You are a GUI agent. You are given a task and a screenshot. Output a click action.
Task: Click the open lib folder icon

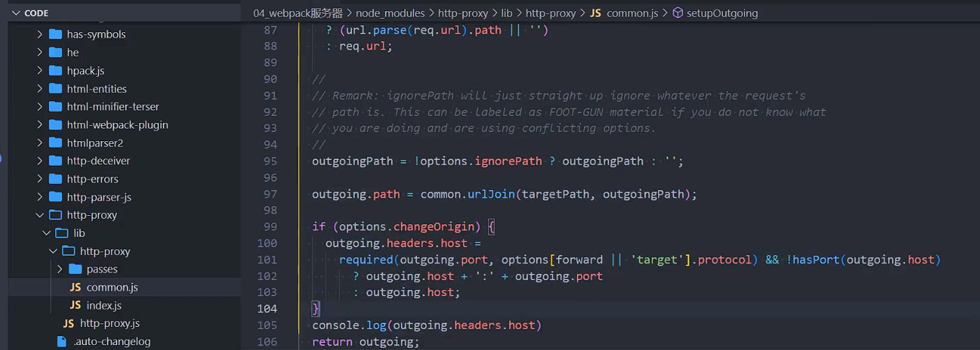62,233
